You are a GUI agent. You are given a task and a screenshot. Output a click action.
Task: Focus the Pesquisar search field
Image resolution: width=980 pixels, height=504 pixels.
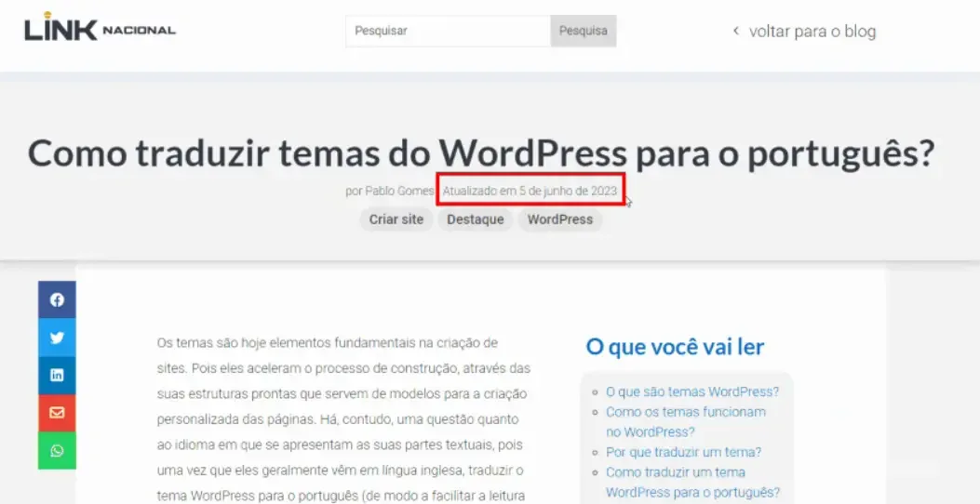[x=448, y=31]
